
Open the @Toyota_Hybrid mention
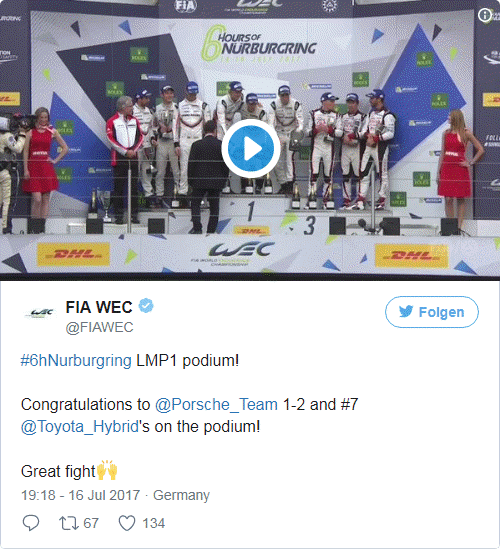80,427
